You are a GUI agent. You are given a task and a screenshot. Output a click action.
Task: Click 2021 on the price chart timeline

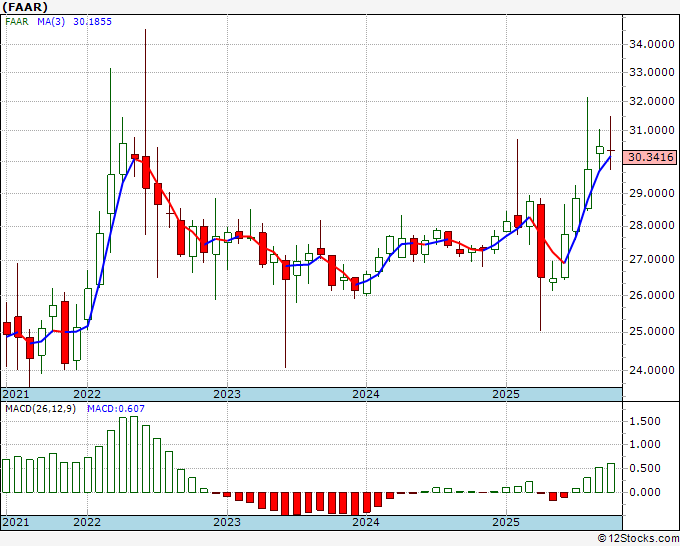pyautogui.click(x=16, y=394)
